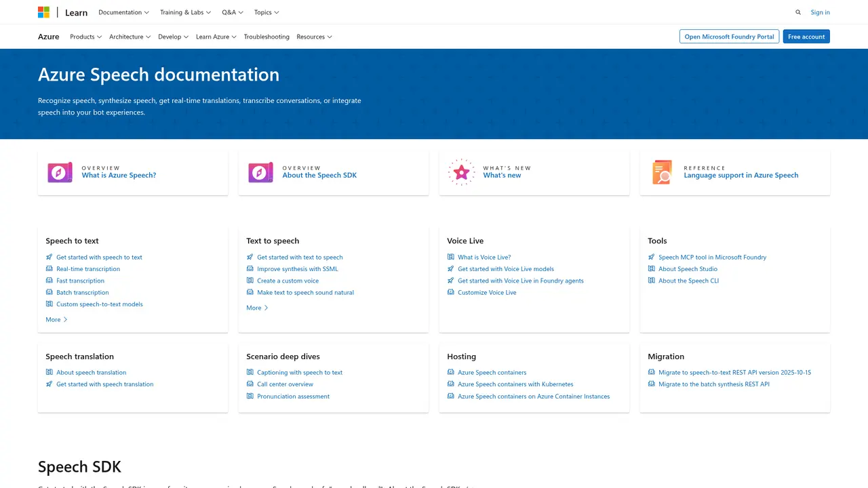This screenshot has height=488, width=868.
Task: Click the icon beside Call center overview
Action: point(250,384)
